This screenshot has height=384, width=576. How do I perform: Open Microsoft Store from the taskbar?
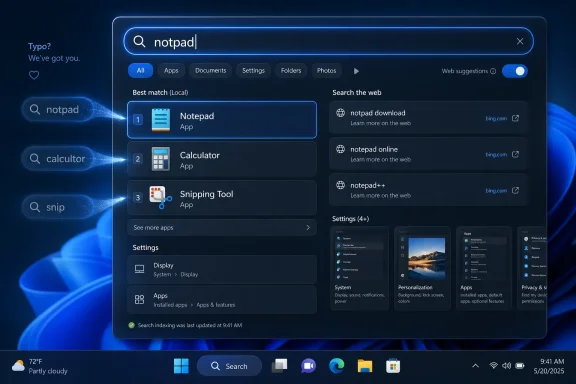pyautogui.click(x=393, y=366)
